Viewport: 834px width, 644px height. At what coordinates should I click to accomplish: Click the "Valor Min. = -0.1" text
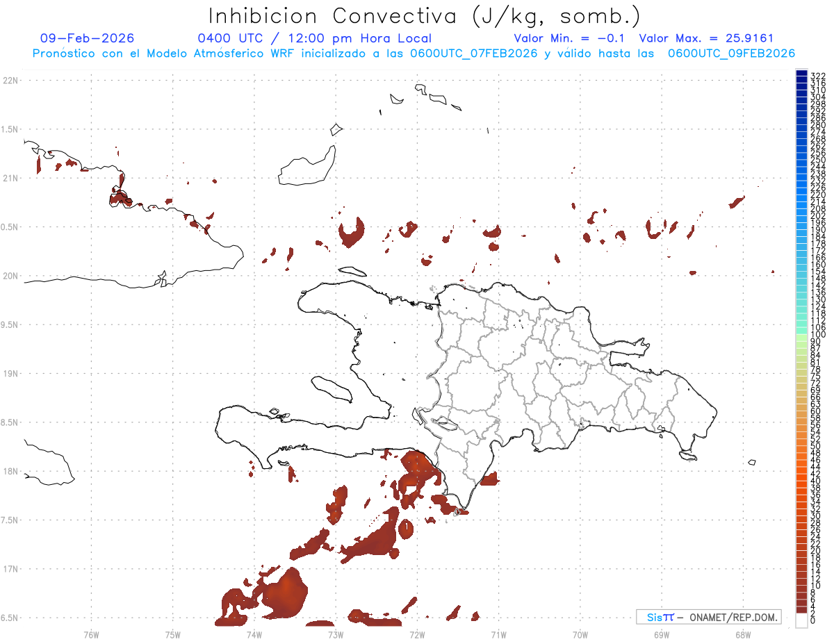pyautogui.click(x=570, y=38)
